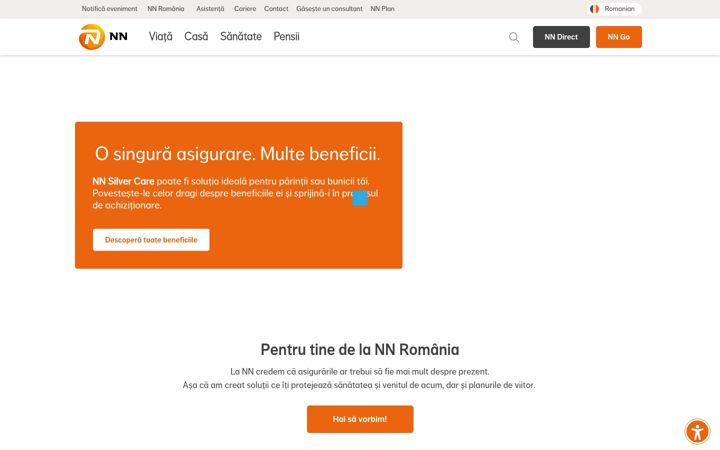This screenshot has width=720, height=450.
Task: Open the NN Plan link
Action: [382, 9]
